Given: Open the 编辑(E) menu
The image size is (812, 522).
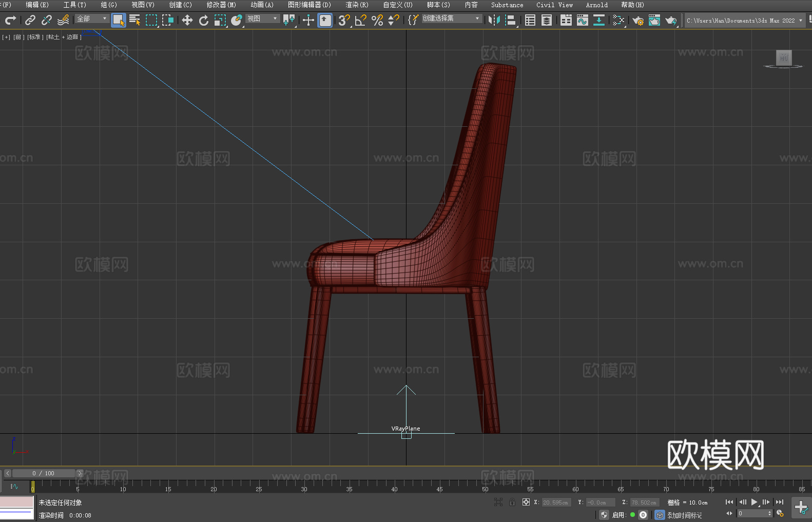Looking at the screenshot, I should click(37, 5).
